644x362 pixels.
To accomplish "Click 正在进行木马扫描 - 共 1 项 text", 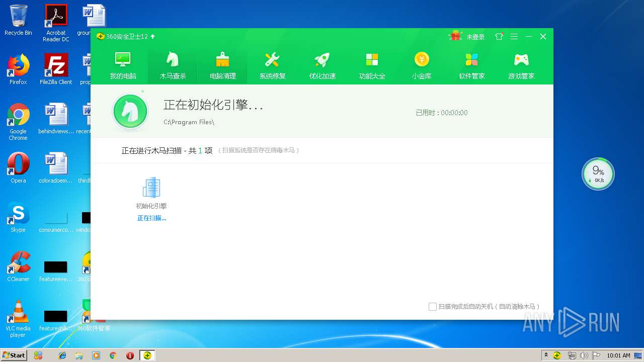I will click(167, 150).
